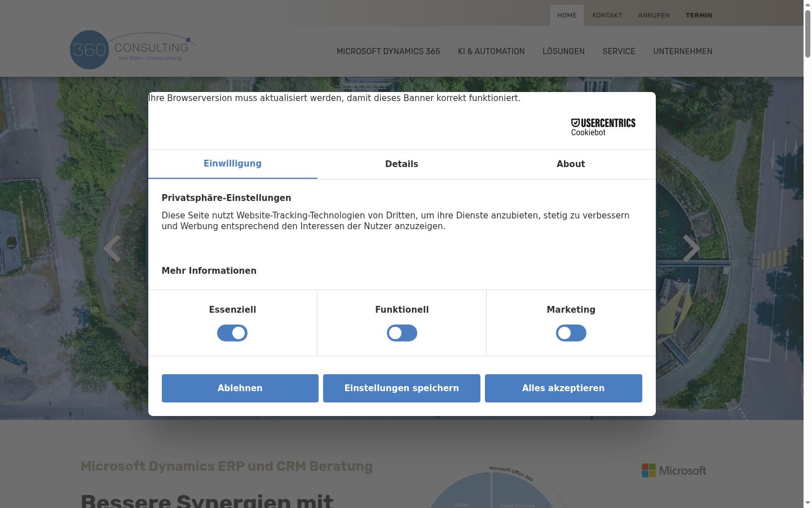Click the browser version warning text

[334, 98]
